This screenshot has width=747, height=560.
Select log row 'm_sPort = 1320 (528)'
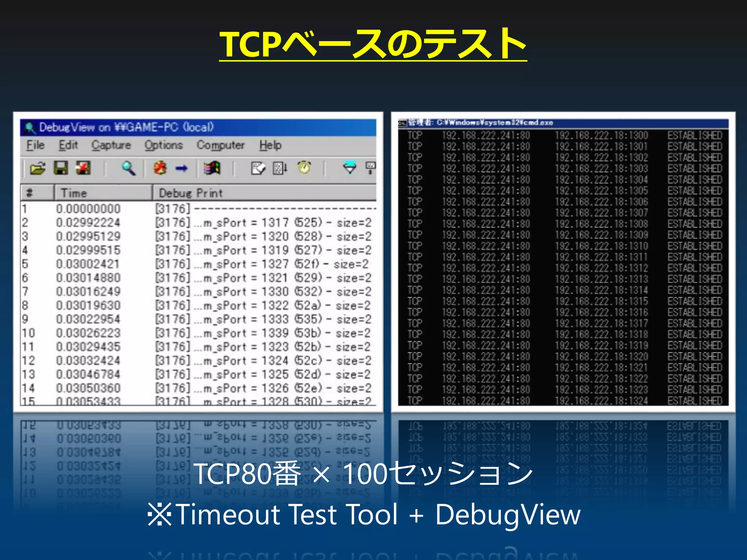pyautogui.click(x=198, y=237)
